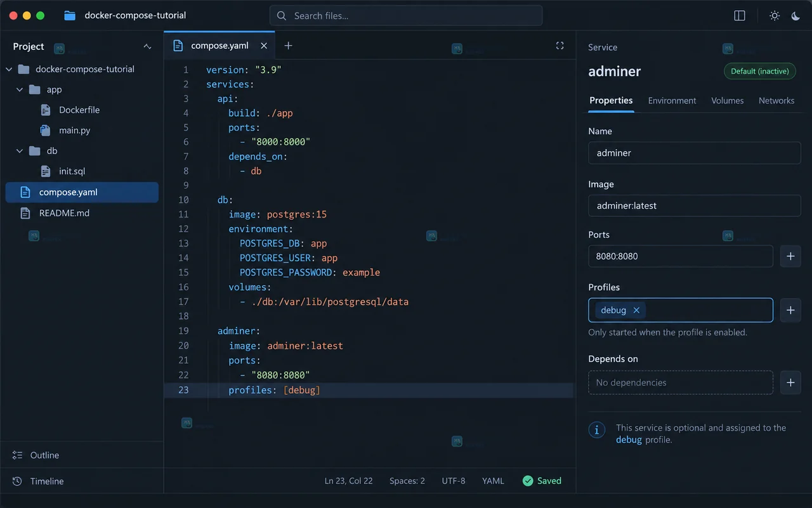Open the debug profile link

tap(629, 440)
